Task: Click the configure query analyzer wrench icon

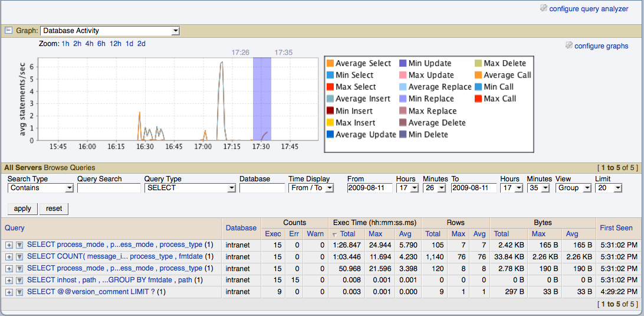Action: click(x=543, y=8)
